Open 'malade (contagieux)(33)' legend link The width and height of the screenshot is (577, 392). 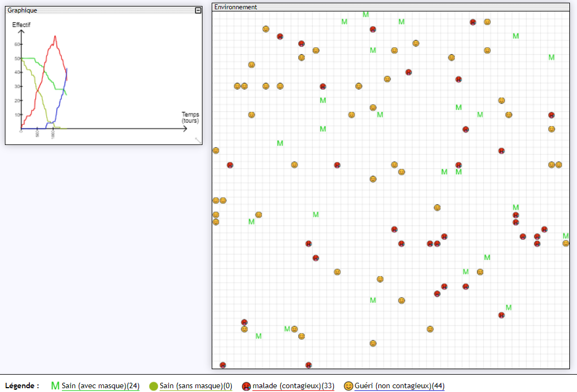(x=293, y=386)
